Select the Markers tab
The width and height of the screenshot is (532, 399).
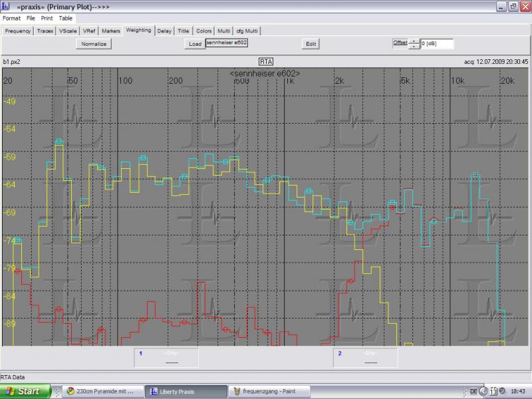111,31
